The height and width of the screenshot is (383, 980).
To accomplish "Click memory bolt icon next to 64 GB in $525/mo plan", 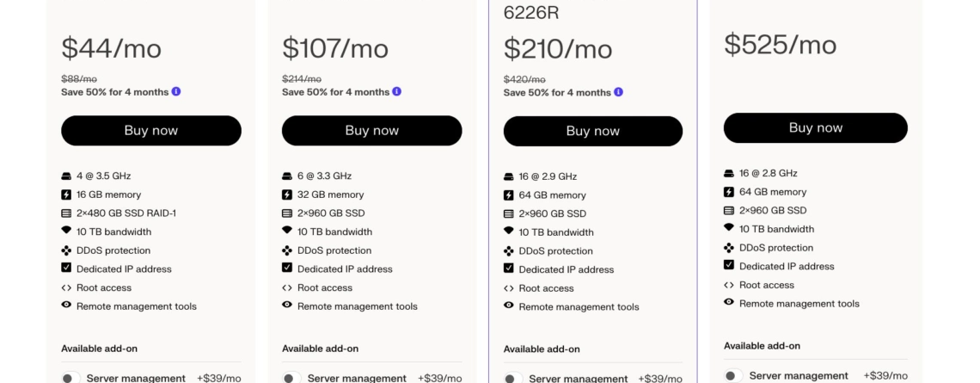I will [729, 191].
